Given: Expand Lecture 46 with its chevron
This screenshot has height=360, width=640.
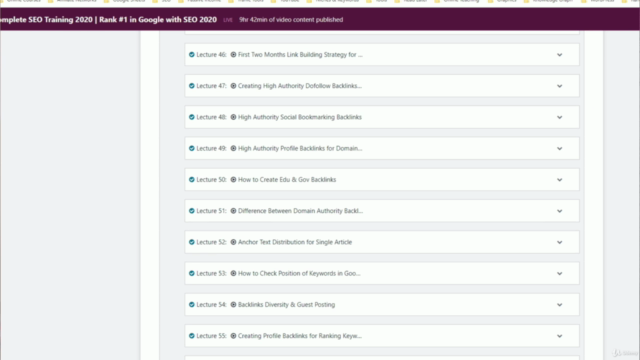Looking at the screenshot, I should [x=560, y=55].
